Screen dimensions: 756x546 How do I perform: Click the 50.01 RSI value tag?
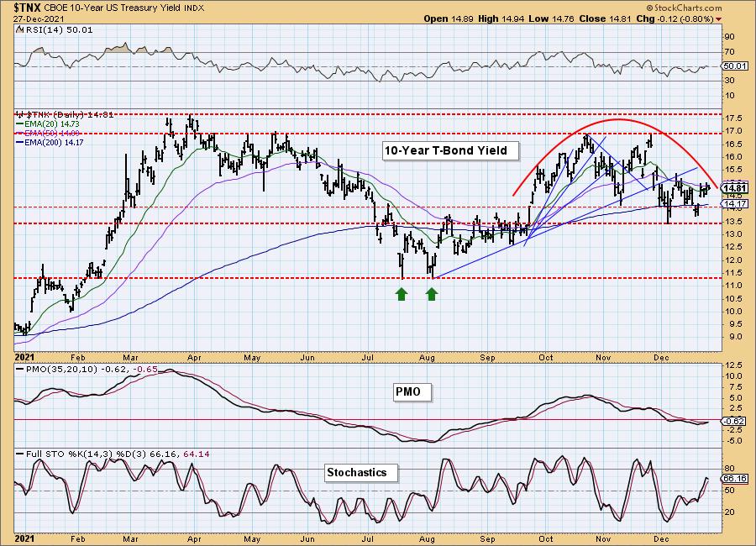tap(735, 66)
